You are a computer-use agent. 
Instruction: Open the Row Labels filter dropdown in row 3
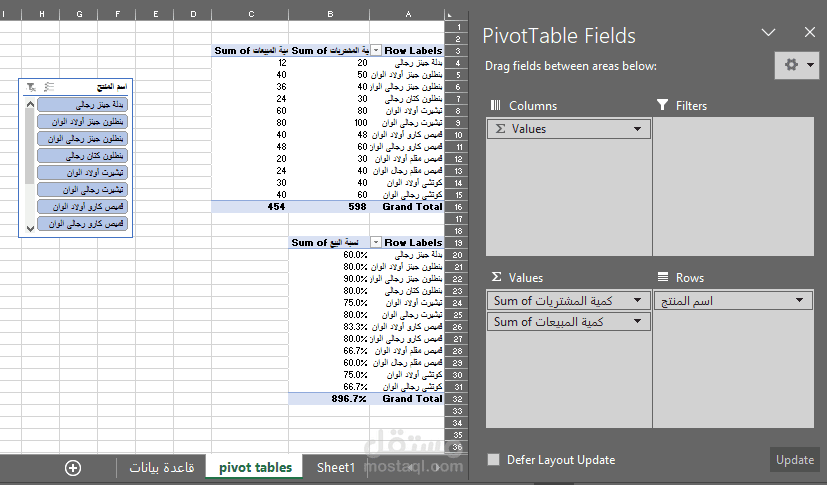pos(376,51)
